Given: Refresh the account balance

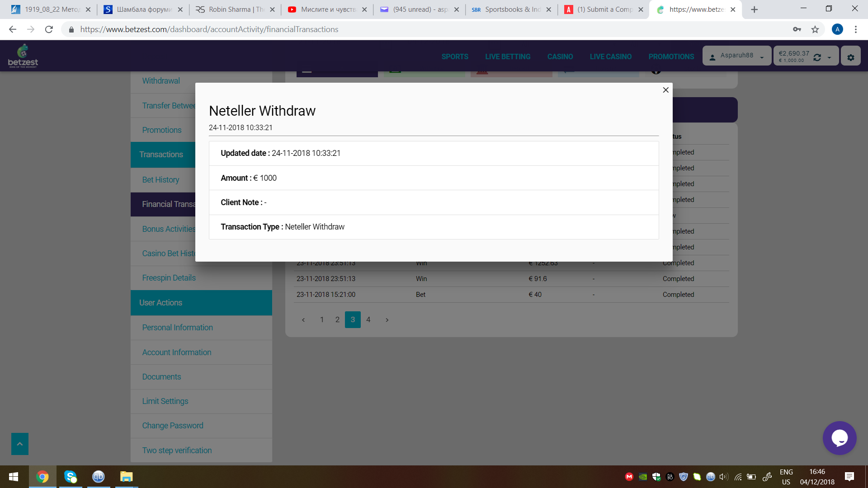Looking at the screenshot, I should [x=817, y=57].
